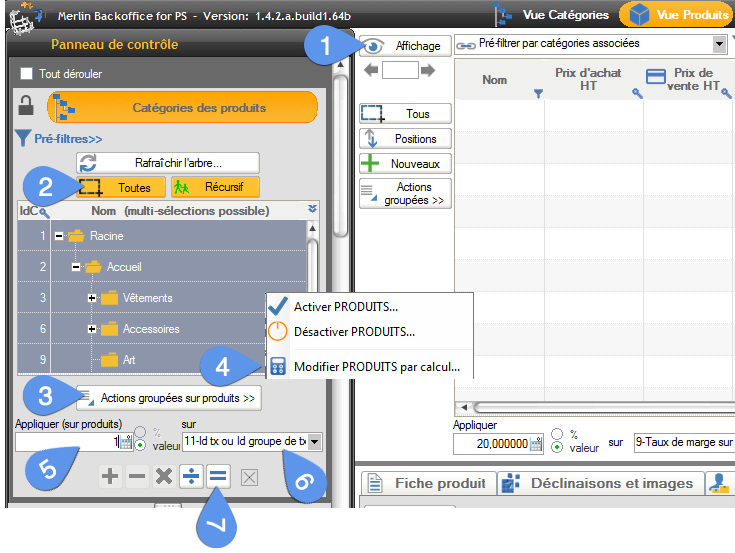
Task: Click the equals operator icon
Action: tap(218, 477)
